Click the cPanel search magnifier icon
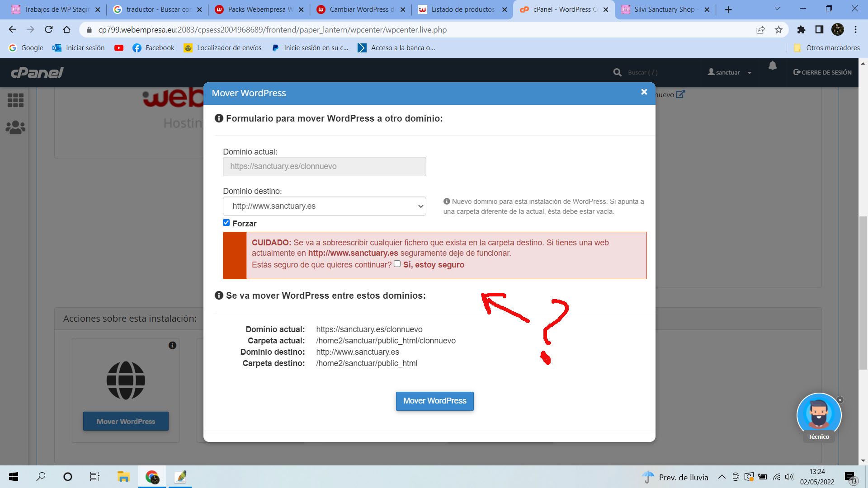Viewport: 868px width, 488px height. click(617, 72)
